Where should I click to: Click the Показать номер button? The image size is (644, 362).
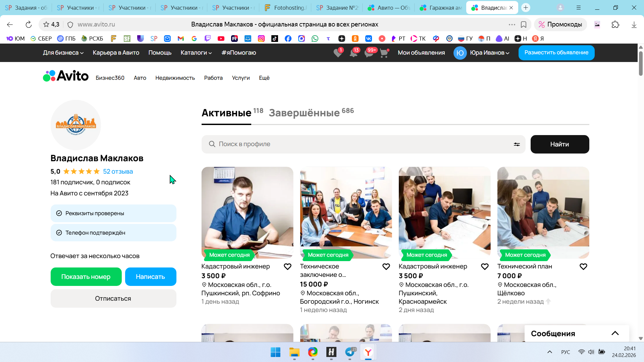click(x=86, y=277)
